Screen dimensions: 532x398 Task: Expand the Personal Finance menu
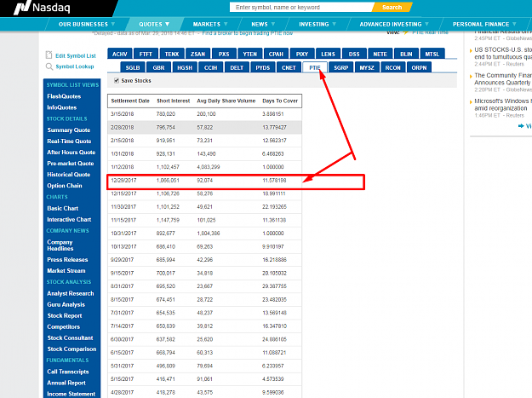point(484,24)
